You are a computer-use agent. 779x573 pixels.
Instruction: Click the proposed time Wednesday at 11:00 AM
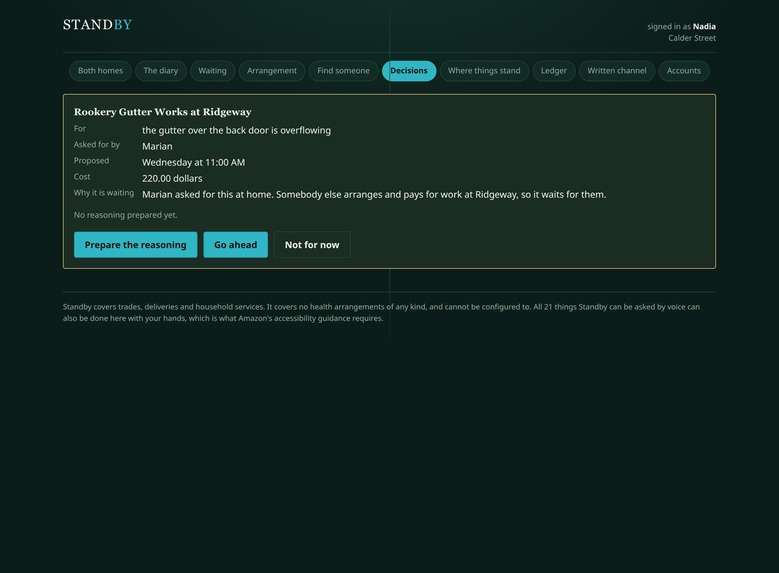tap(193, 162)
